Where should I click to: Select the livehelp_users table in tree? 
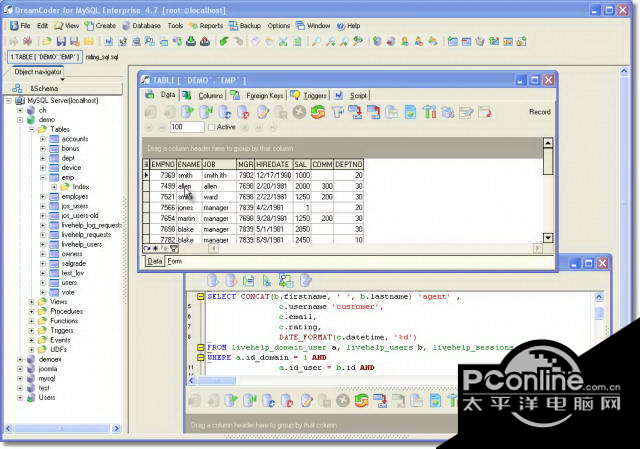pos(82,245)
